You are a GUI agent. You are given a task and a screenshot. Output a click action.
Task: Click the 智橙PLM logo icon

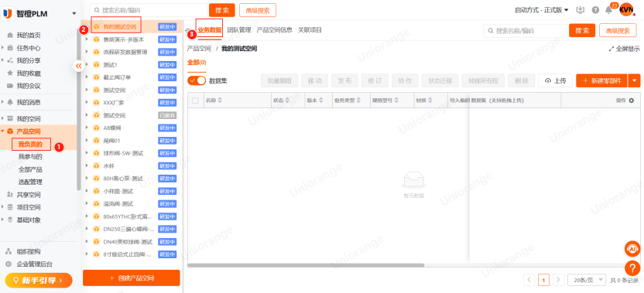pyautogui.click(x=8, y=14)
